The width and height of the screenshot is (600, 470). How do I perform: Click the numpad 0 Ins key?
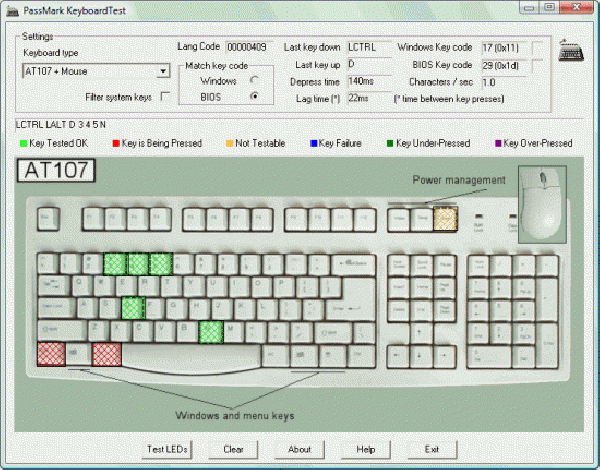pyautogui.click(x=489, y=357)
